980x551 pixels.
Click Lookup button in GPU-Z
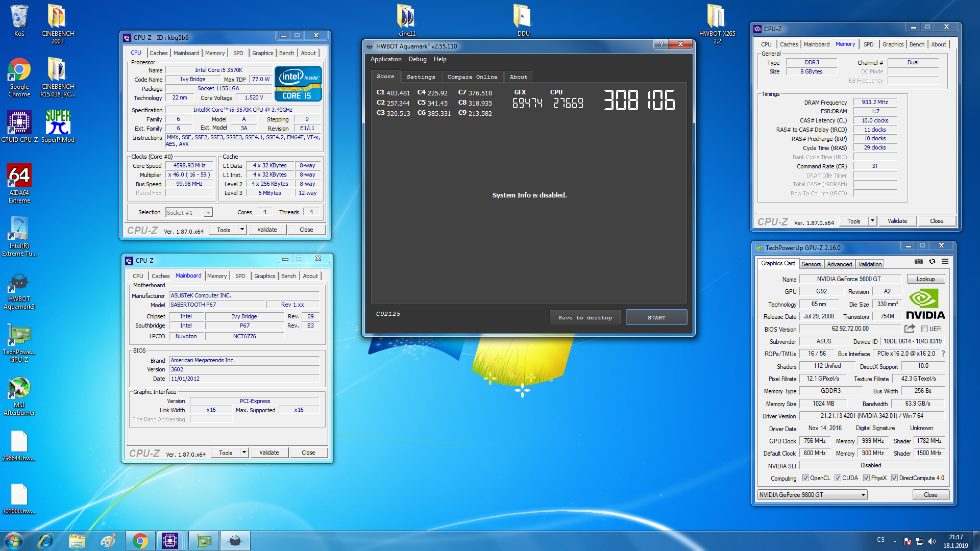(x=925, y=279)
